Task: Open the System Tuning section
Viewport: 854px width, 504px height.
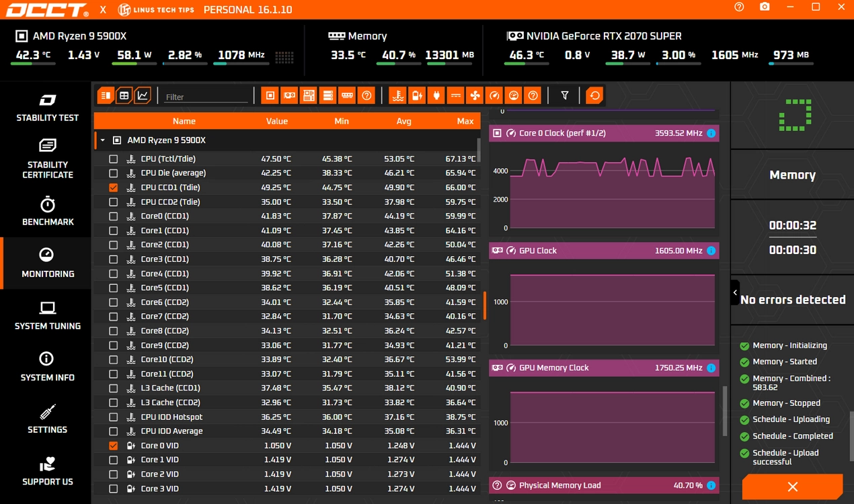Action: (x=47, y=316)
